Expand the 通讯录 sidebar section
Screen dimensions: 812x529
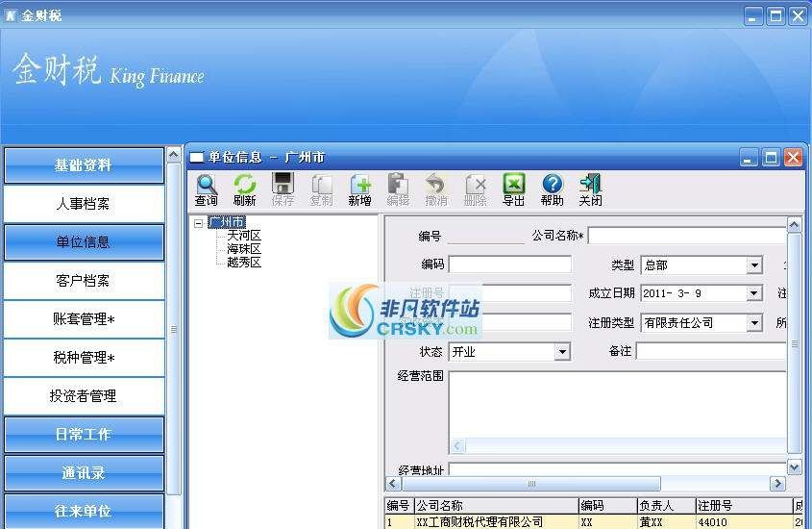pos(84,473)
